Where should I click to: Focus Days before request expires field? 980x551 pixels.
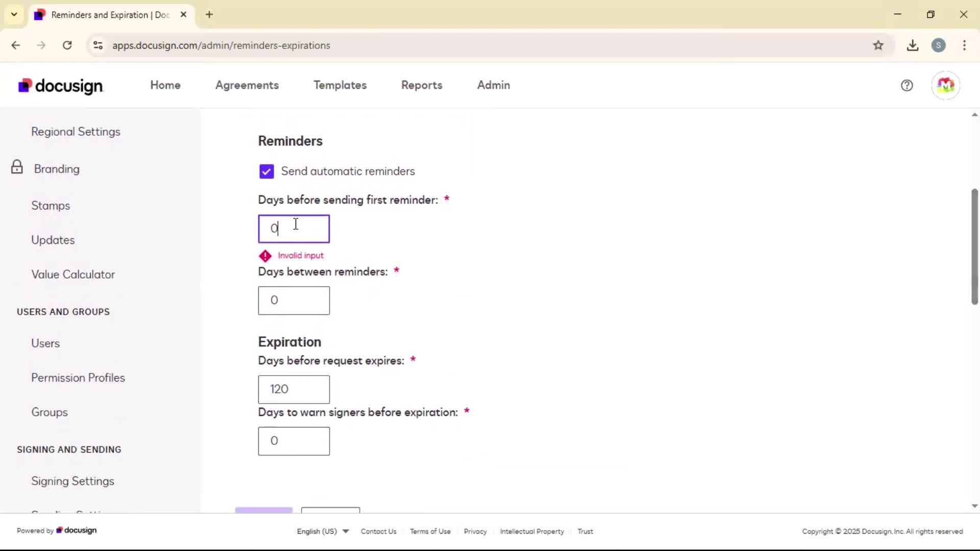pyautogui.click(x=294, y=390)
